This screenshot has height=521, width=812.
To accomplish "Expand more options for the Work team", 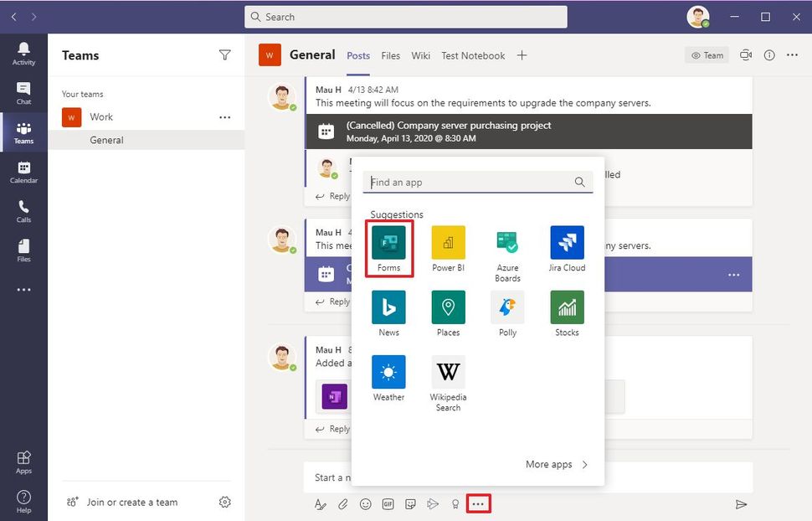I will pyautogui.click(x=224, y=117).
